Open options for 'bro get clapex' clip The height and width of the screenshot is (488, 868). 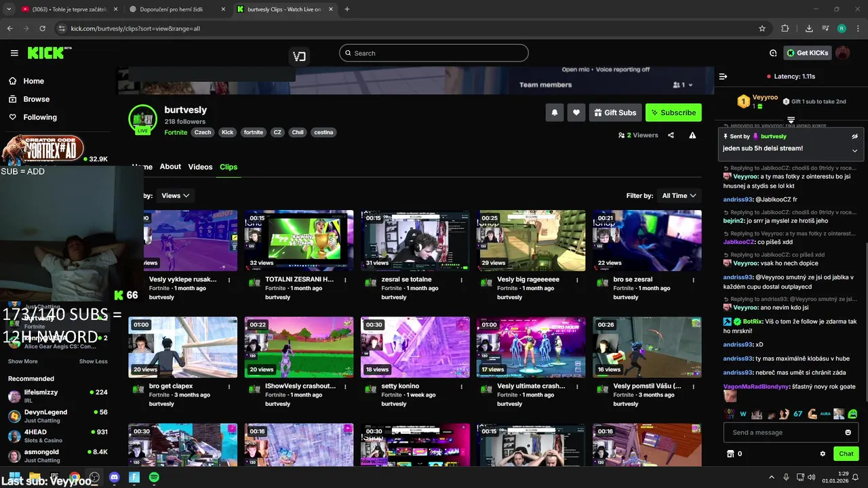(229, 386)
